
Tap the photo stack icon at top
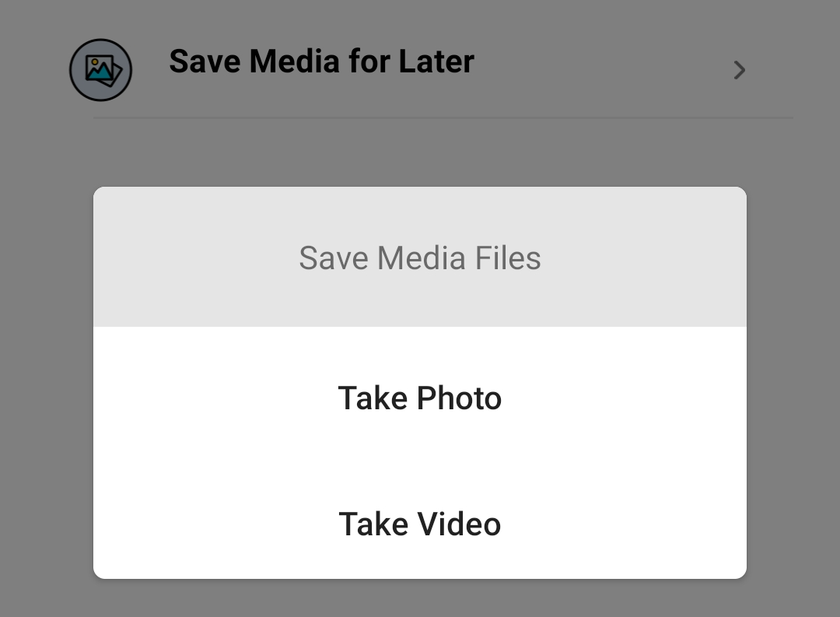click(100, 70)
